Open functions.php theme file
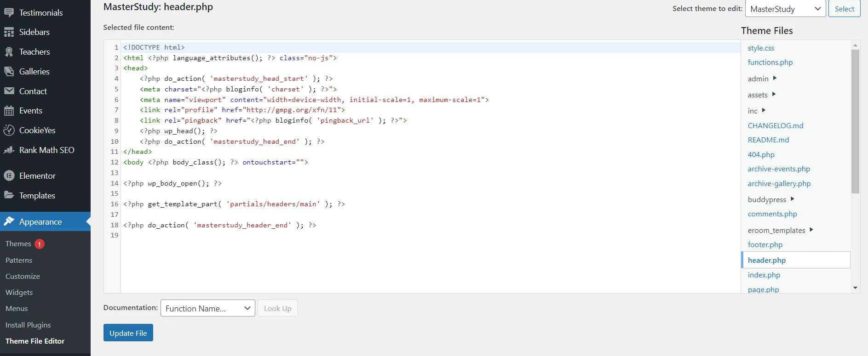Image resolution: width=868 pixels, height=356 pixels. tap(770, 62)
